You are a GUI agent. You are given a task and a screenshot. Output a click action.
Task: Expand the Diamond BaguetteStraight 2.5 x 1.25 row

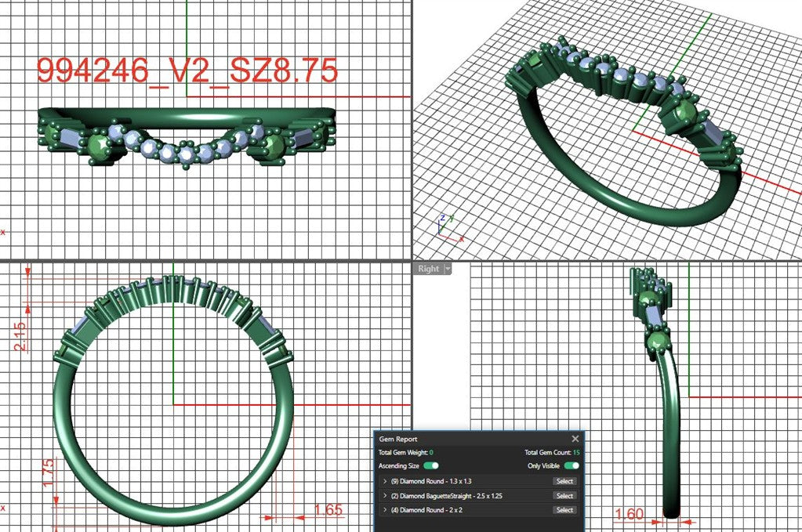385,496
